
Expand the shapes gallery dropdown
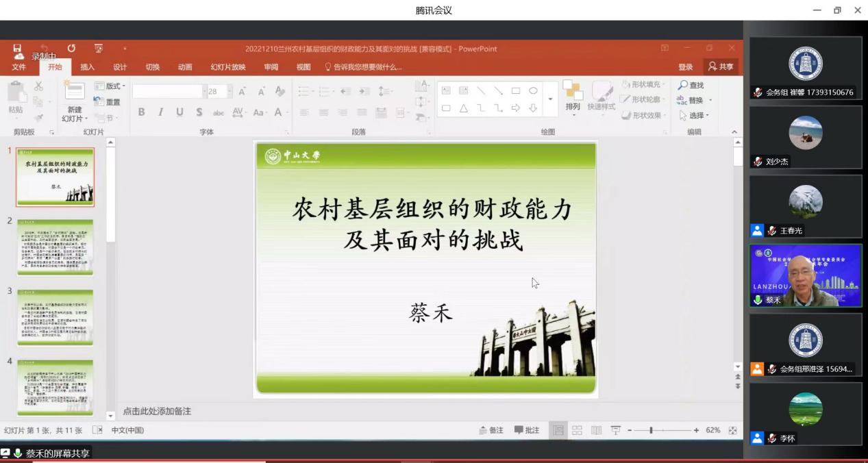click(x=549, y=99)
